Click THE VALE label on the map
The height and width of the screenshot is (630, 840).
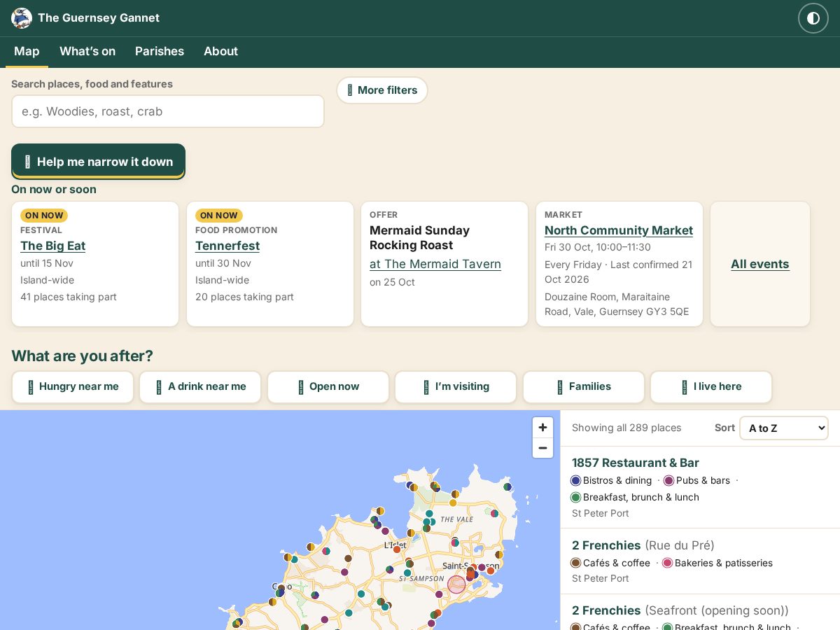pyautogui.click(x=456, y=519)
